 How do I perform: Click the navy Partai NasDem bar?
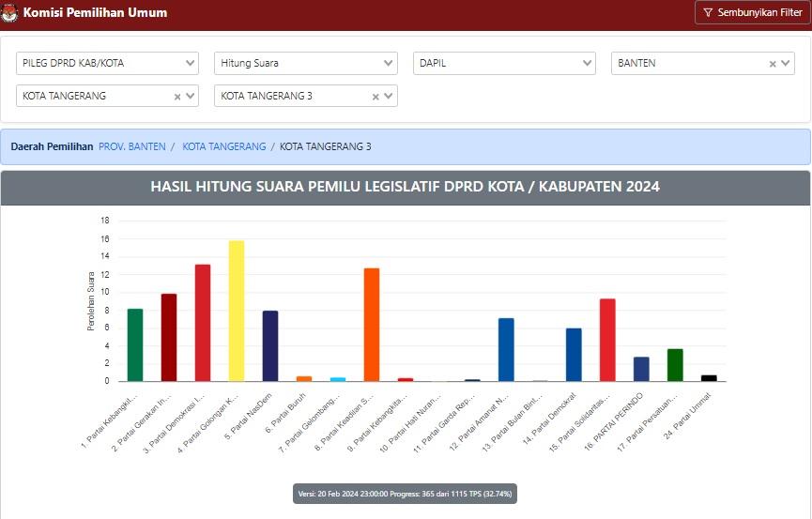pyautogui.click(x=270, y=346)
